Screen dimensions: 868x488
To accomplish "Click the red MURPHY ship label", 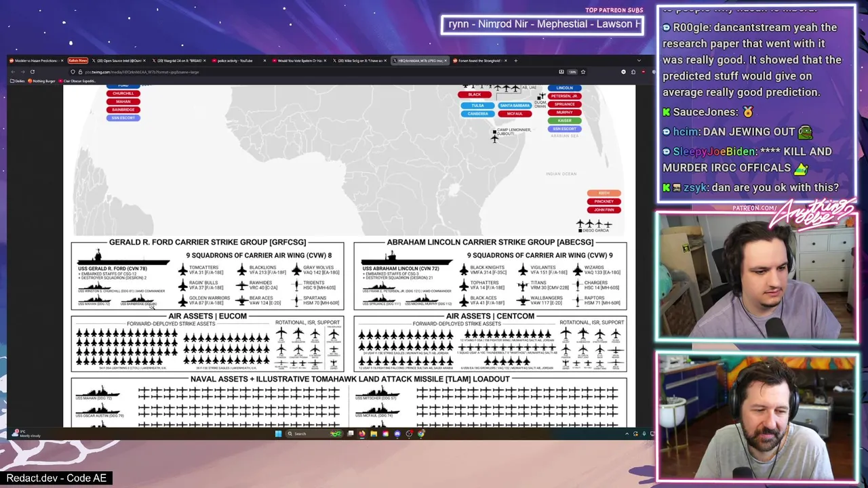I will point(564,113).
